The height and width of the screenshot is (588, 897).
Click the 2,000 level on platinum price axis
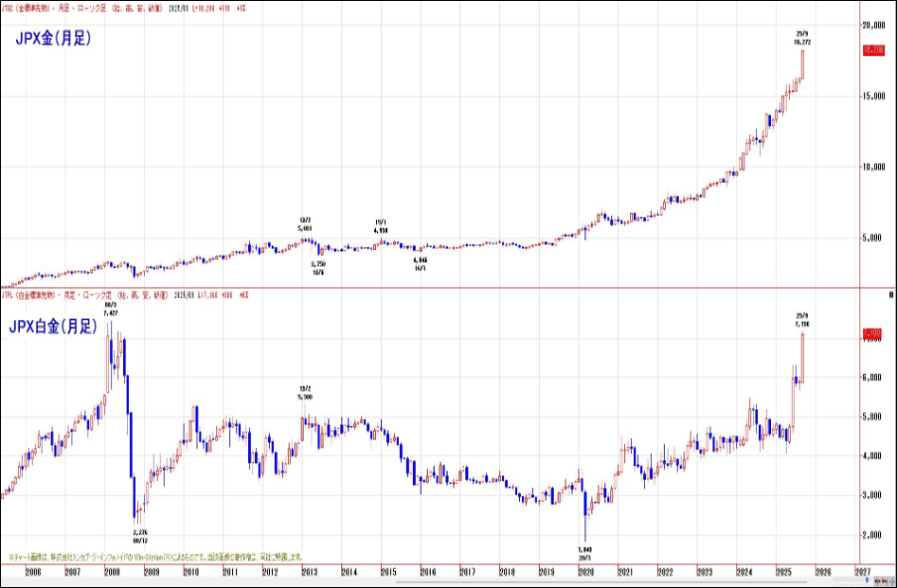(x=873, y=535)
